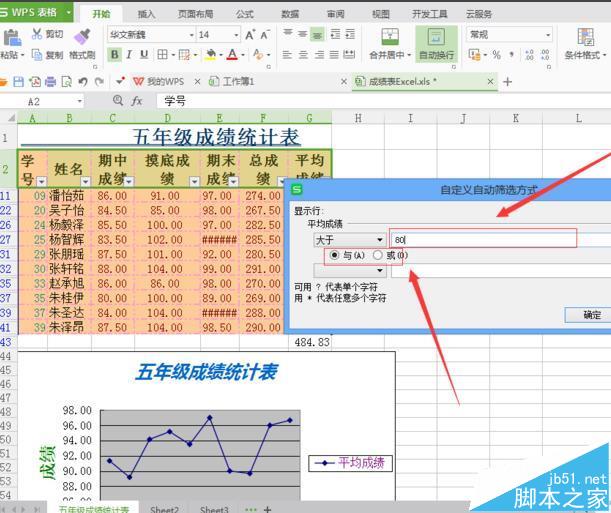Open the 页面布局 ribbon tab
This screenshot has height=513, width=611.
click(x=196, y=14)
